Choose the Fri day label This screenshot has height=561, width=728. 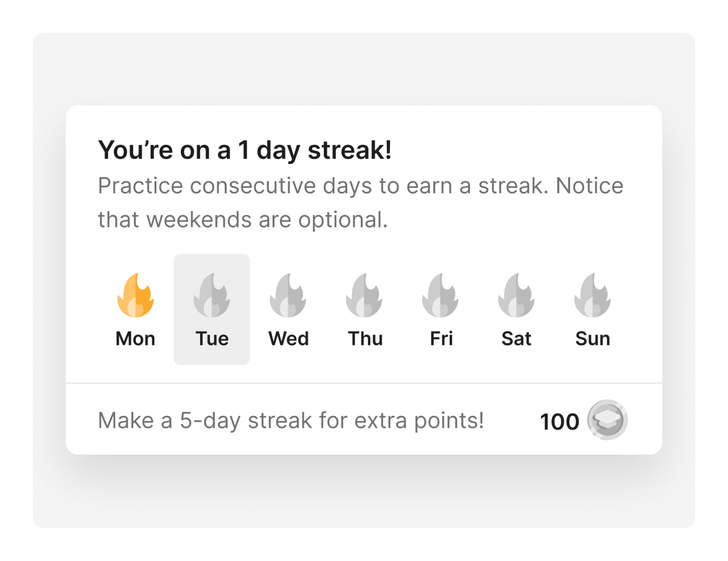pyautogui.click(x=441, y=339)
